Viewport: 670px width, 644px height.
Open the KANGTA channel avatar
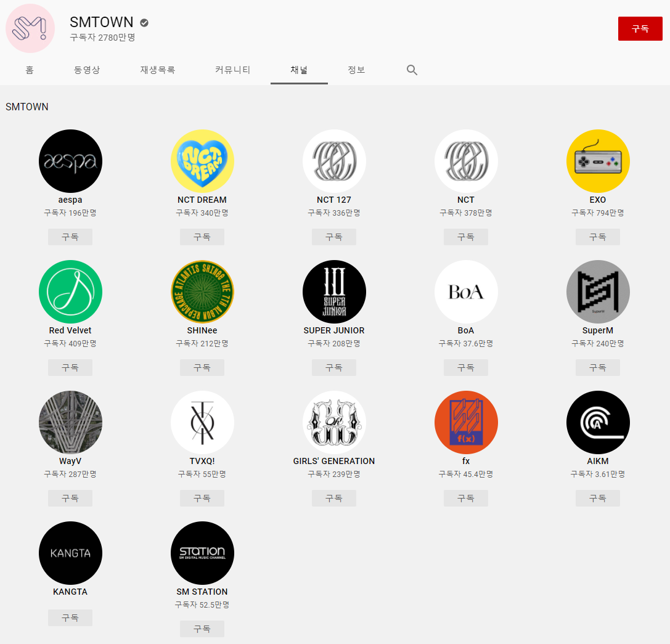point(70,553)
